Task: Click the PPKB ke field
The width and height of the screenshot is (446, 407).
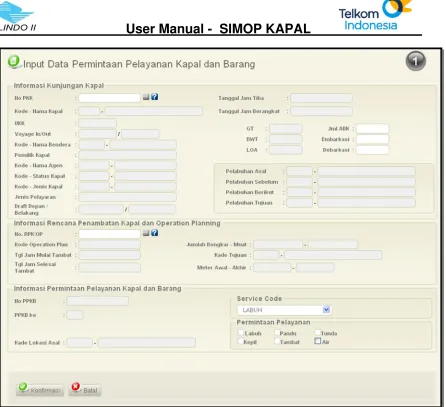Action: click(75, 315)
